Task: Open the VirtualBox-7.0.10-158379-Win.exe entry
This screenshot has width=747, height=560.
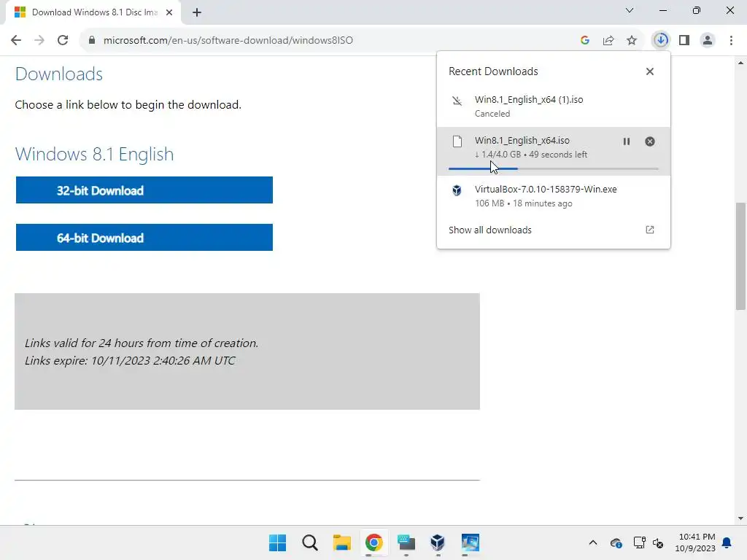Action: [553, 195]
